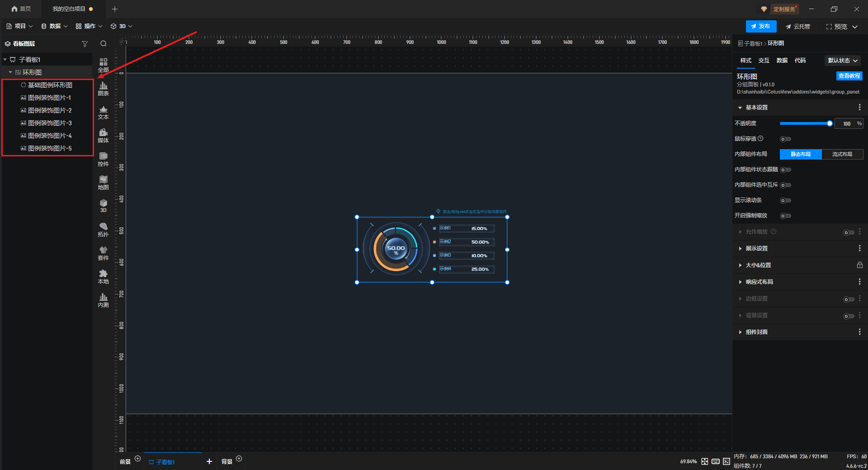Switch to the 交互 tab
868x470 pixels.
[764, 61]
